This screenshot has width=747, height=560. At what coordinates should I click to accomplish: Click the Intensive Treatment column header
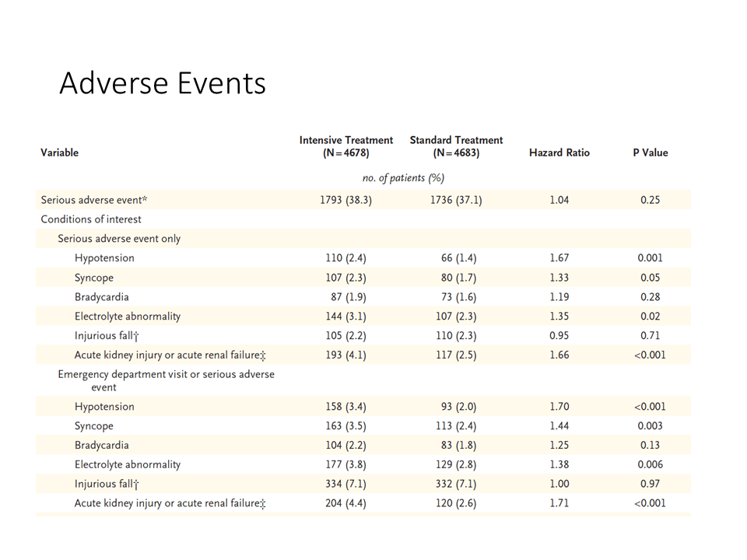pyautogui.click(x=345, y=146)
